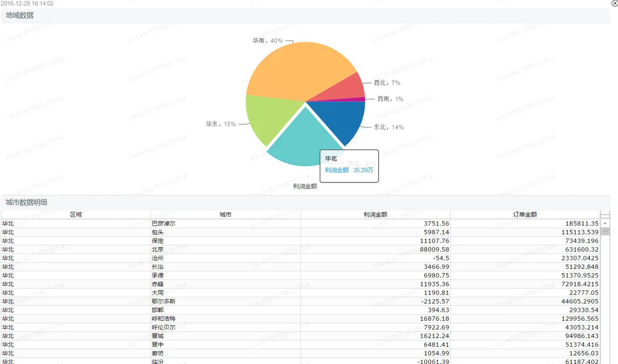The width and height of the screenshot is (618, 364).
Task: Click the 城市数据明细 section title
Action: pos(26,203)
